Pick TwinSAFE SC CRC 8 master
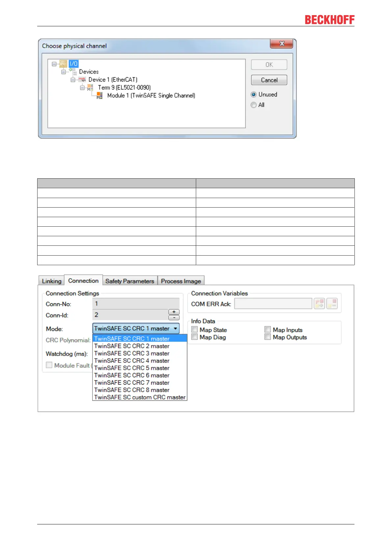Screen dimensions: 392x554 coord(140,390)
